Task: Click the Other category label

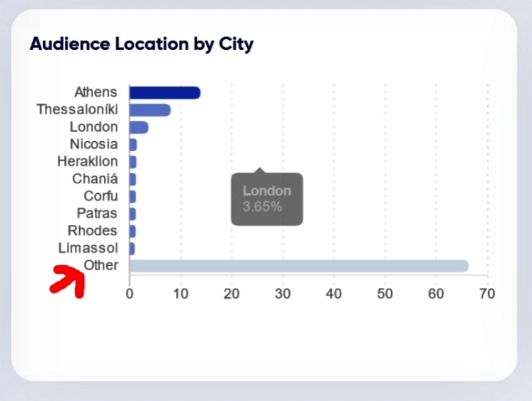Action: [x=101, y=265]
